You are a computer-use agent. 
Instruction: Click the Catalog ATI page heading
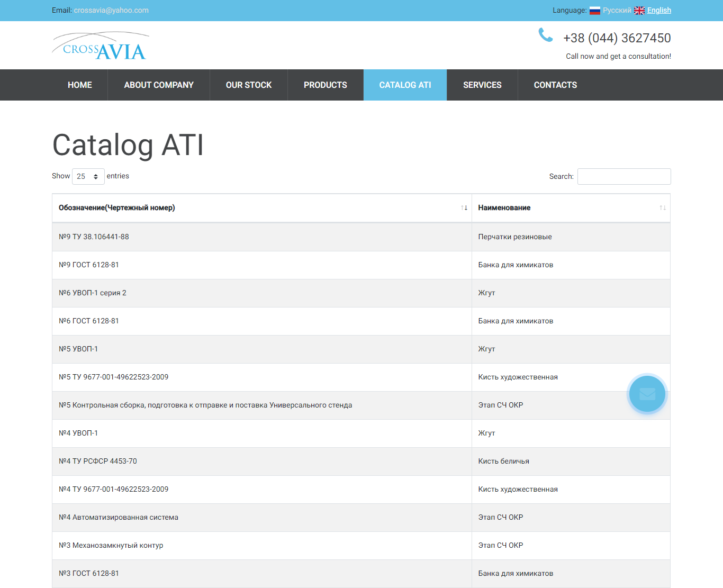pos(128,145)
